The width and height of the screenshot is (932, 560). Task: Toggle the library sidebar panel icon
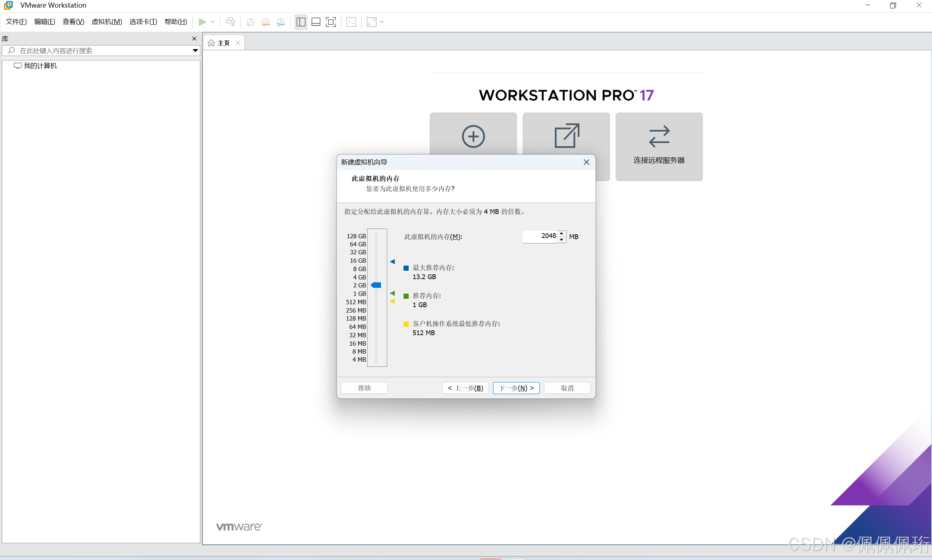point(301,22)
